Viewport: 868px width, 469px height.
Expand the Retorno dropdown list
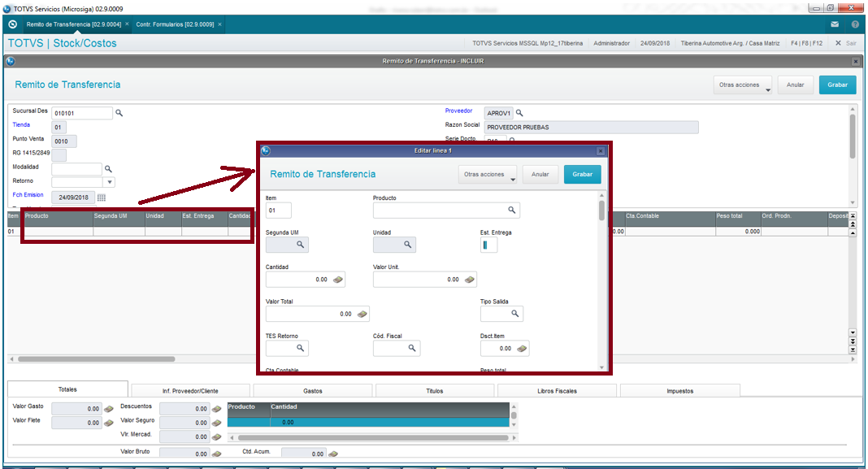point(110,182)
